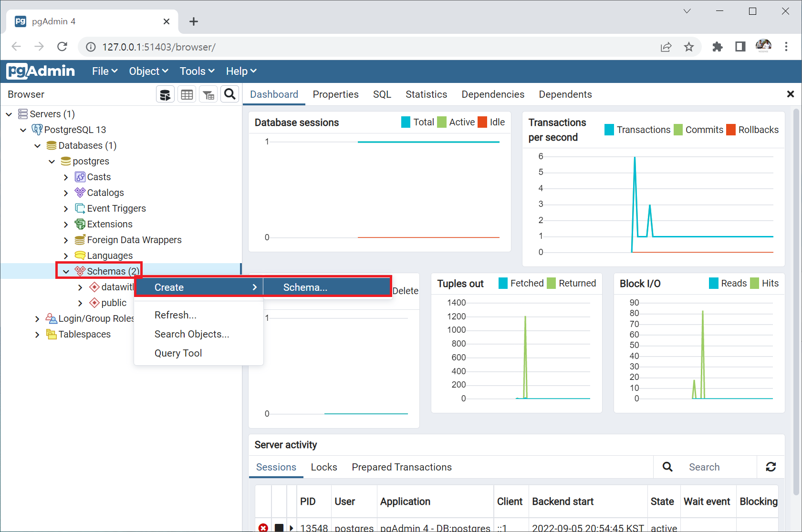Open the Tools menu
Image resolution: width=802 pixels, height=532 pixels.
point(197,71)
